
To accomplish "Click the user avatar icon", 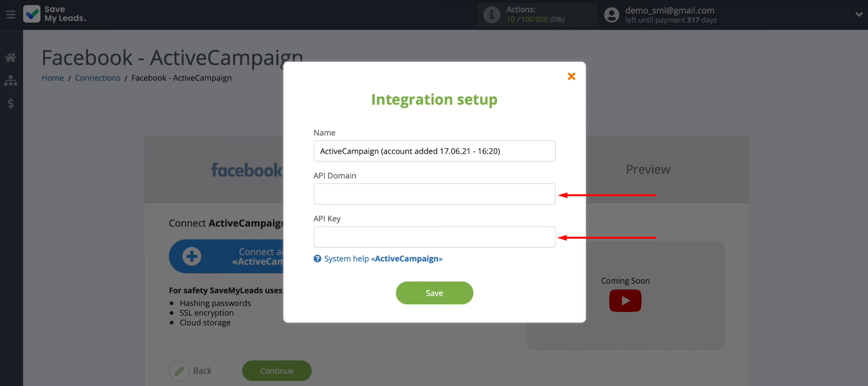I will [611, 14].
